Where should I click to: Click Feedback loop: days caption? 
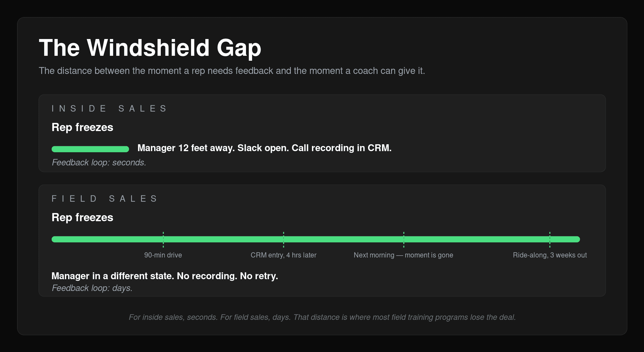pos(92,288)
